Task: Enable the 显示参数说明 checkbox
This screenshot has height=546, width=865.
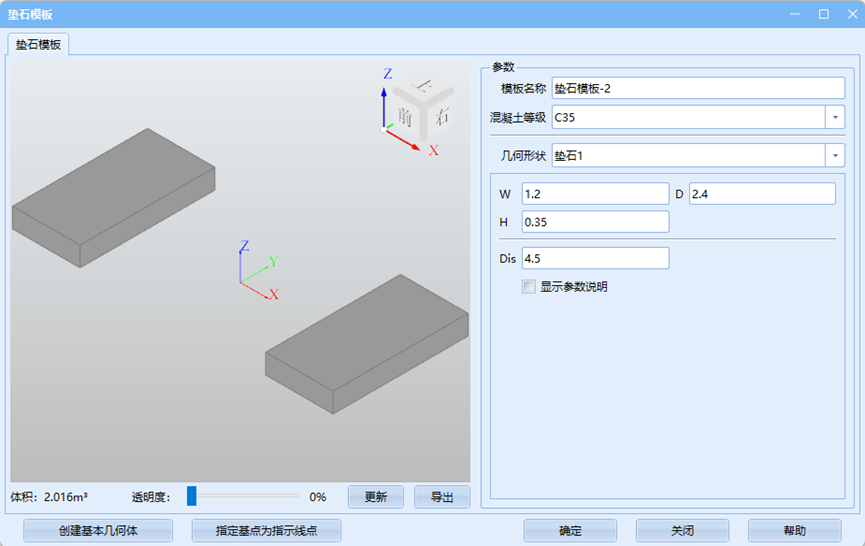Action: coord(528,286)
